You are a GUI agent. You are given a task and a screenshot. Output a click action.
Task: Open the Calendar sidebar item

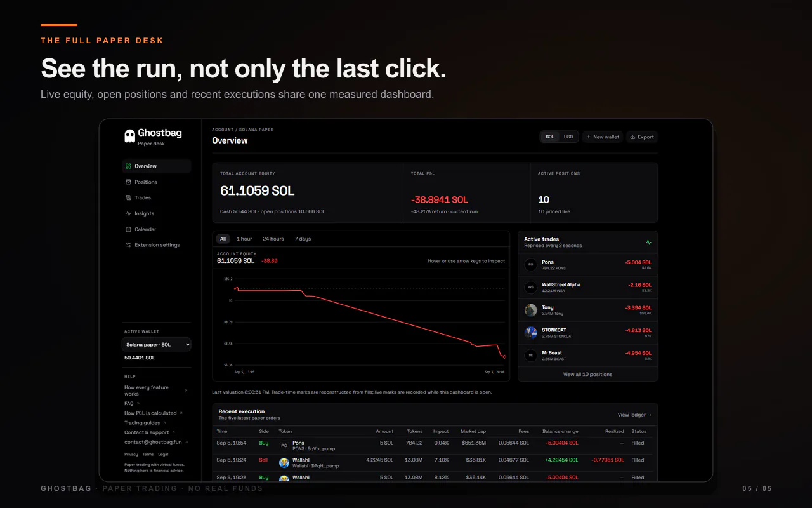(156, 229)
